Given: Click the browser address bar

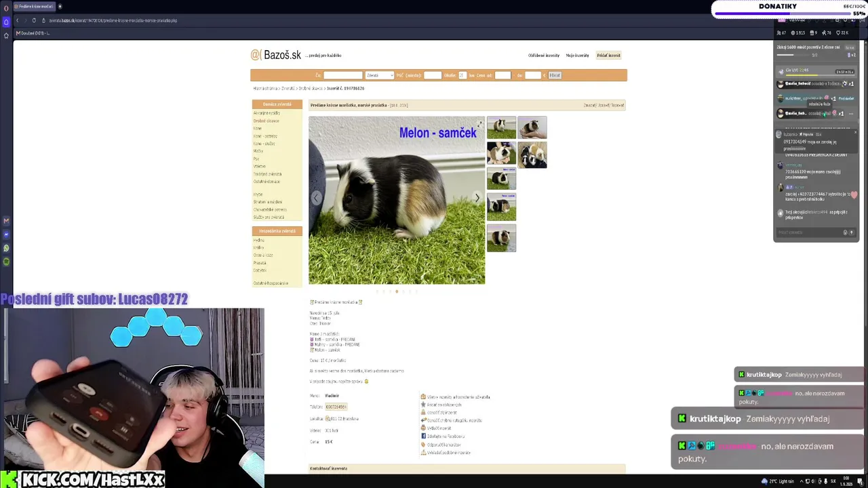Looking at the screenshot, I should [113, 20].
